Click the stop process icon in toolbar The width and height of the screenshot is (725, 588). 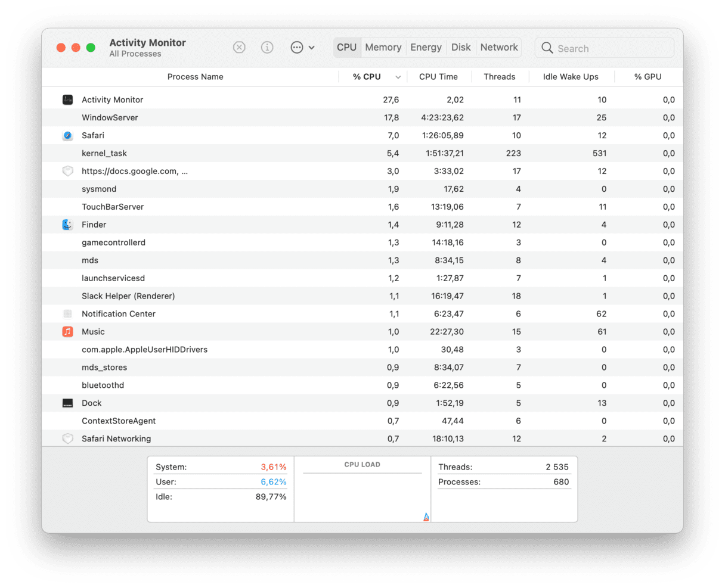pos(239,48)
